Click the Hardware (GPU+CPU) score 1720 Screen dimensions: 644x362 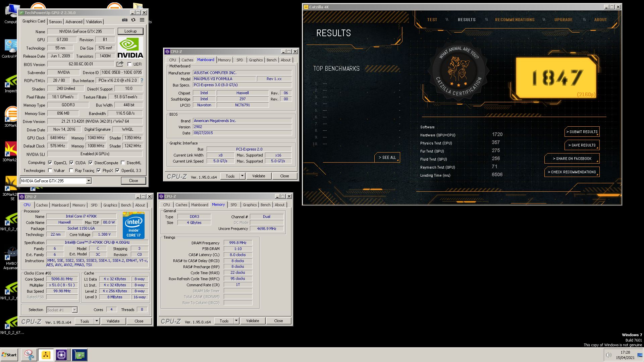pyautogui.click(x=497, y=134)
